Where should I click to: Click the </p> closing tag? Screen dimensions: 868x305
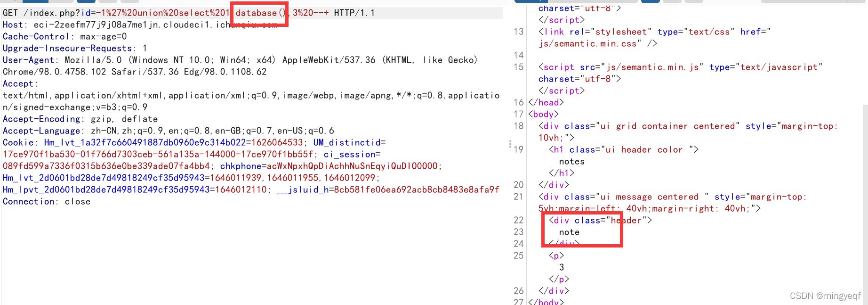(x=559, y=279)
